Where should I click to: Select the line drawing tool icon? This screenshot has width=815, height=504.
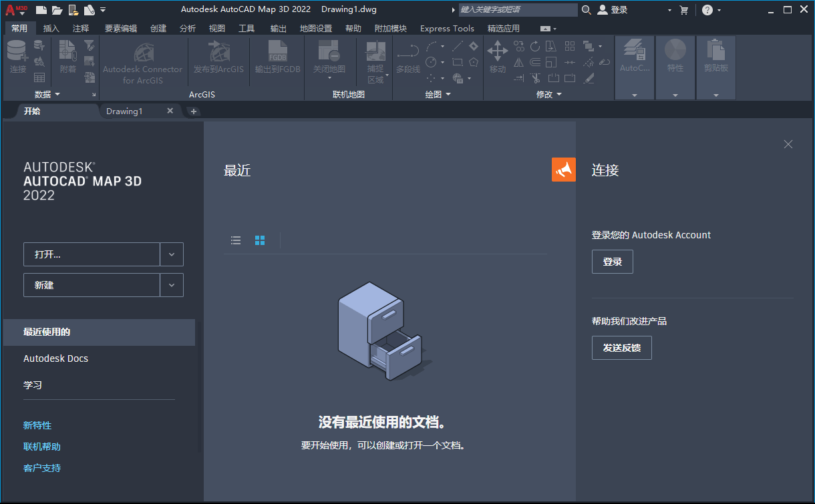tap(458, 46)
